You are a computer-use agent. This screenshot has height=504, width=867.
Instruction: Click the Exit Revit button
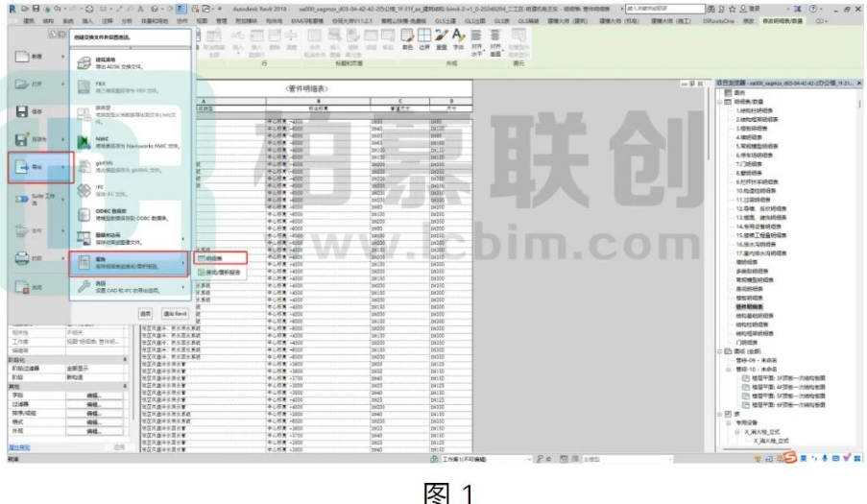point(176,313)
